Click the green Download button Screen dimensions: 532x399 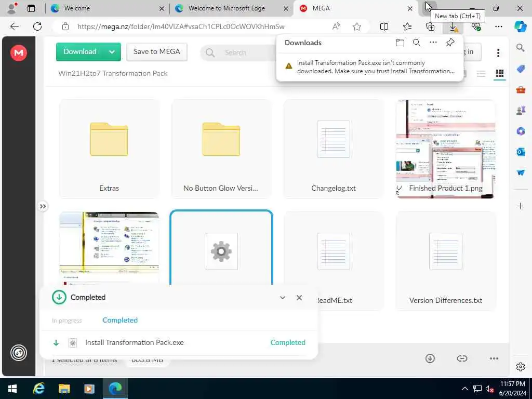80,51
